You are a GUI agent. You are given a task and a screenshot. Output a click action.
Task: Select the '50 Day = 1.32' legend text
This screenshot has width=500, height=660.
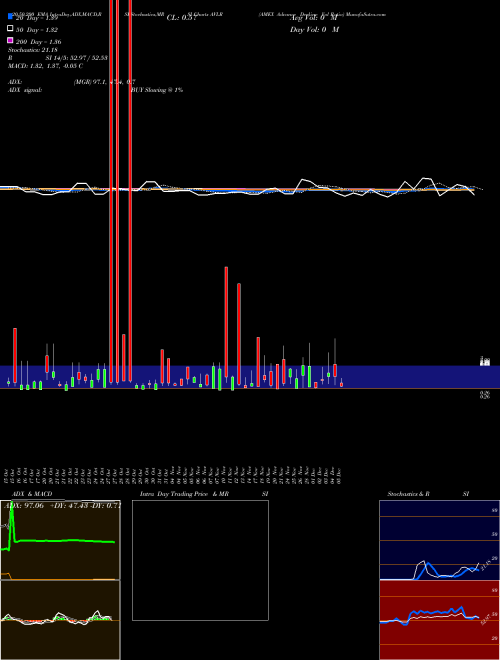pos(37,30)
